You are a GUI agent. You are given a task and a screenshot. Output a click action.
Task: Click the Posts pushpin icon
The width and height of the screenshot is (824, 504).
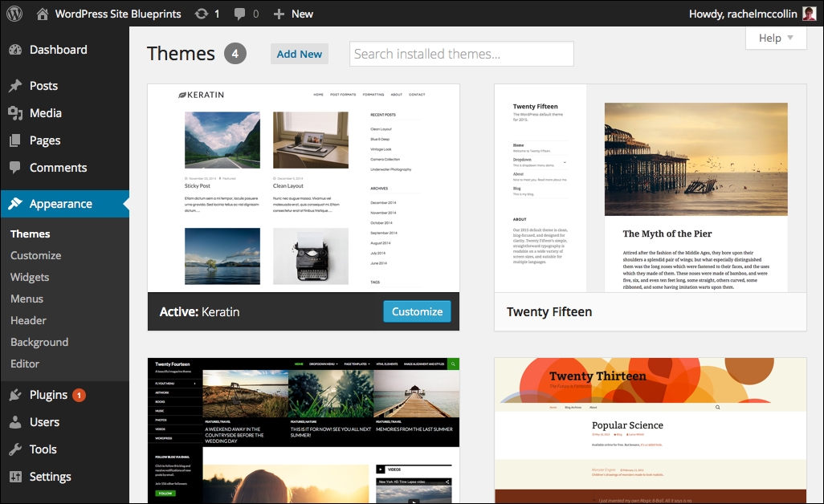pos(15,86)
